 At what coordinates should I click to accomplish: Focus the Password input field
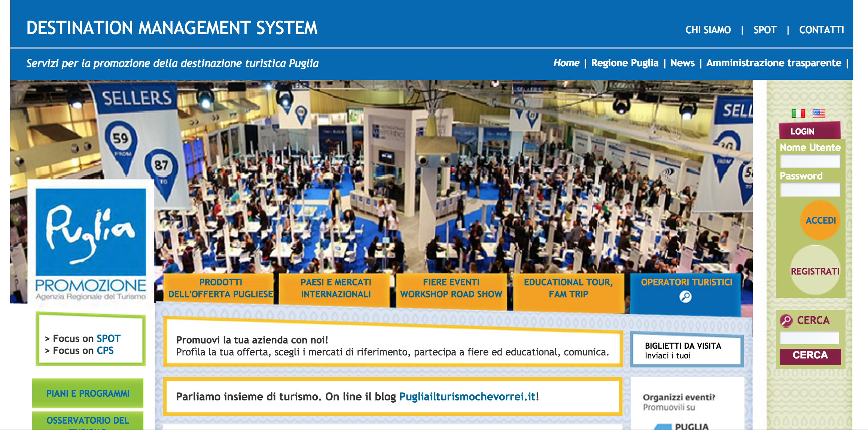tap(810, 190)
